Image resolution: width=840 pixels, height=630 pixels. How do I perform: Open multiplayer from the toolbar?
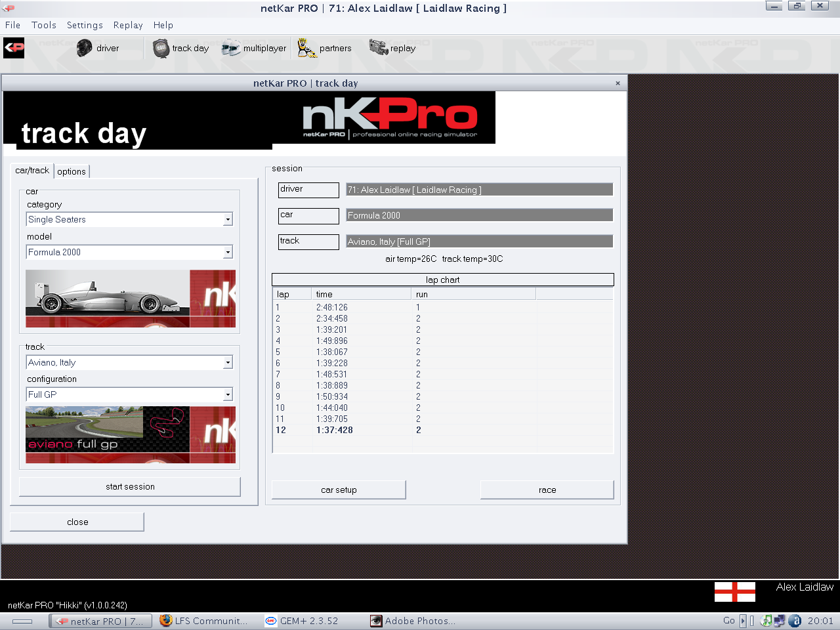point(254,48)
